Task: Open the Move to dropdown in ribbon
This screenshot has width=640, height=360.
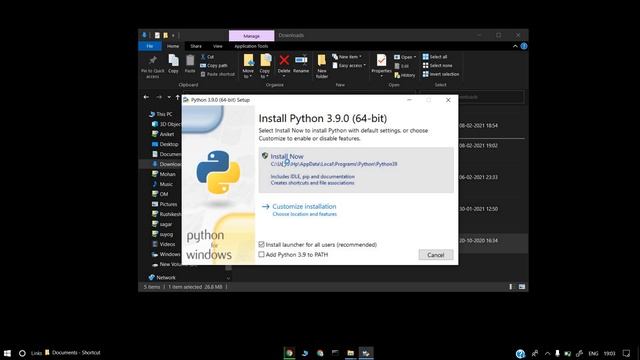Action: coord(248,66)
